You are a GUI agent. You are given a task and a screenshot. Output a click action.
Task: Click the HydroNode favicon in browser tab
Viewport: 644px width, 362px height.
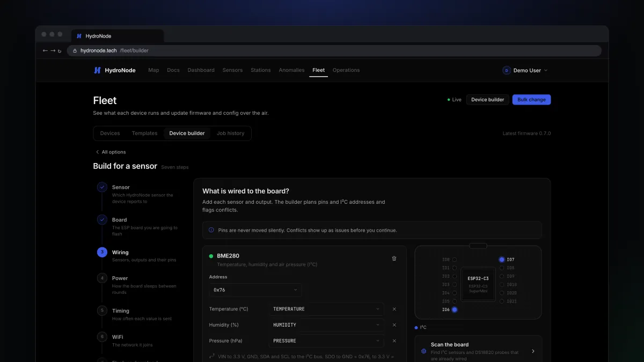click(79, 36)
